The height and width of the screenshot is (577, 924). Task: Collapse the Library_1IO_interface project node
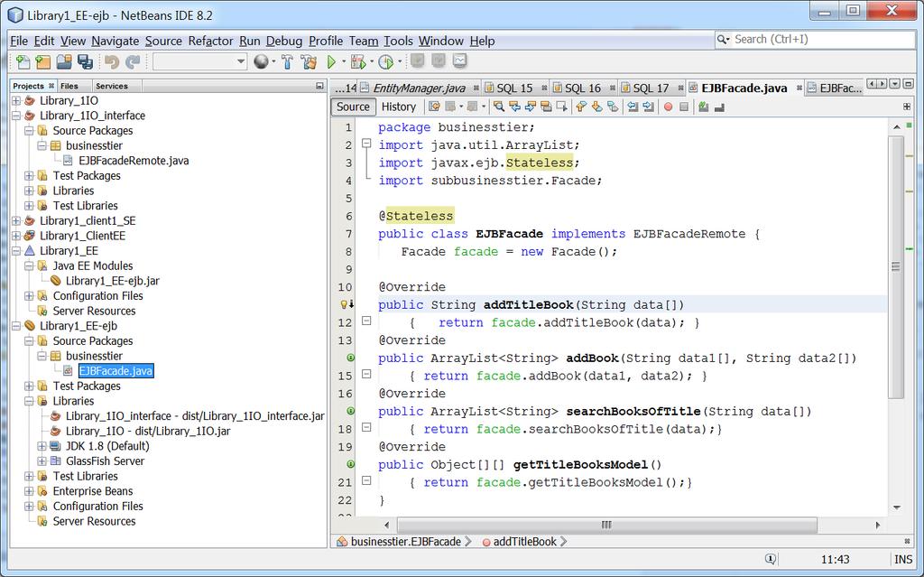pyautogui.click(x=16, y=116)
